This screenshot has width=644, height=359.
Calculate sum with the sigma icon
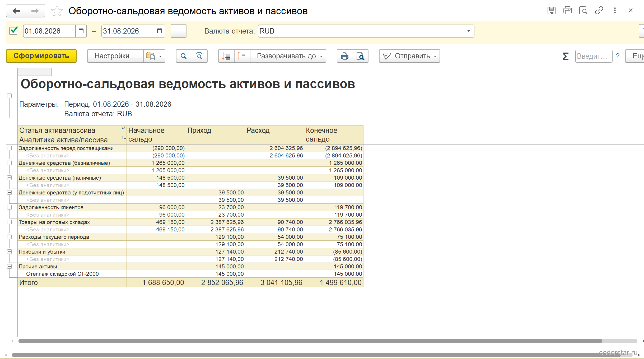565,56
